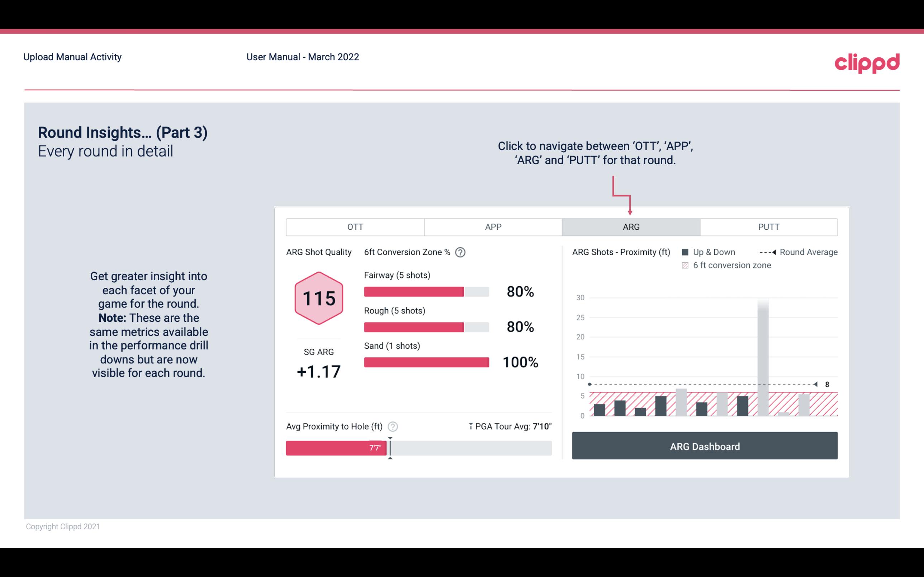Select the OTT tab
924x577 pixels.
pyautogui.click(x=356, y=227)
